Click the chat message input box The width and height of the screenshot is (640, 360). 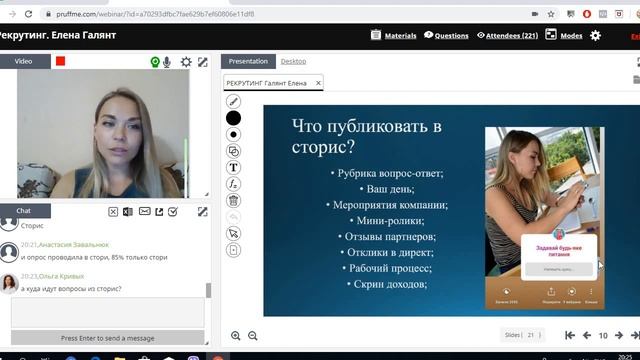pyautogui.click(x=108, y=313)
